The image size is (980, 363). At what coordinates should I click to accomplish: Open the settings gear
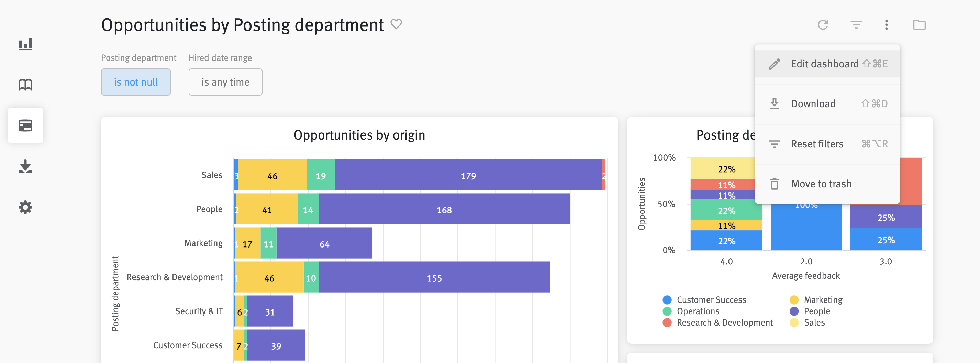(25, 207)
